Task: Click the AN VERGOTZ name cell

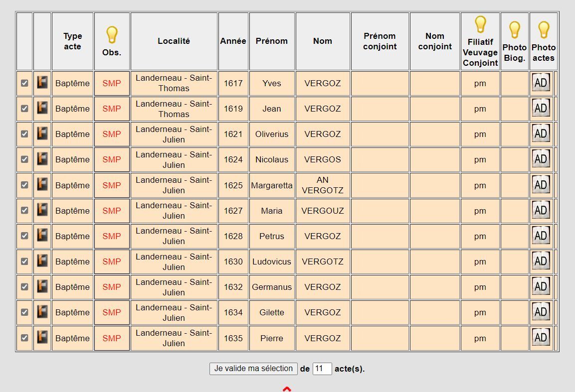Action: point(323,185)
